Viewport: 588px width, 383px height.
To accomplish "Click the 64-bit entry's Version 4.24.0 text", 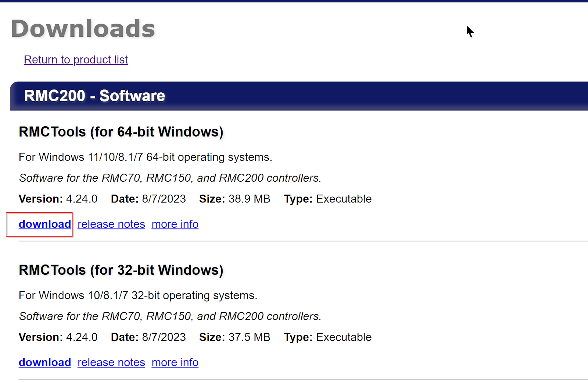I will coord(58,199).
